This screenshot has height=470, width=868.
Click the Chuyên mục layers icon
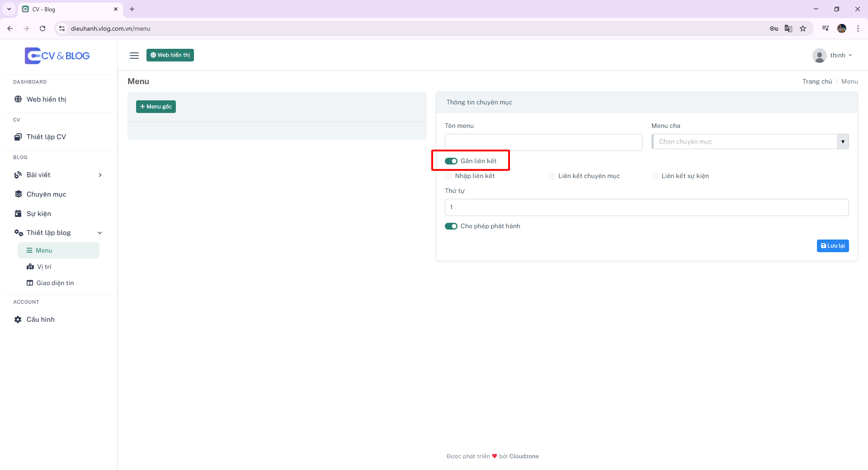18,194
